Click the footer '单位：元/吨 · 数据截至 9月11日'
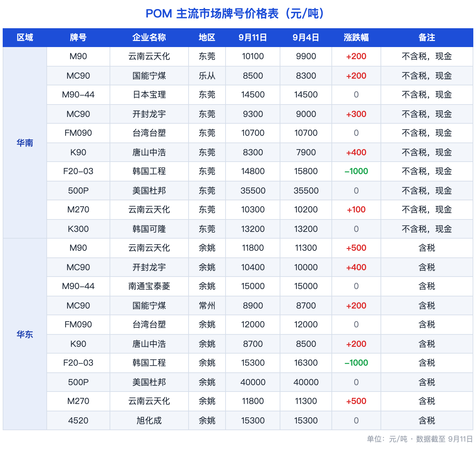The height and width of the screenshot is (449, 476). click(x=420, y=439)
